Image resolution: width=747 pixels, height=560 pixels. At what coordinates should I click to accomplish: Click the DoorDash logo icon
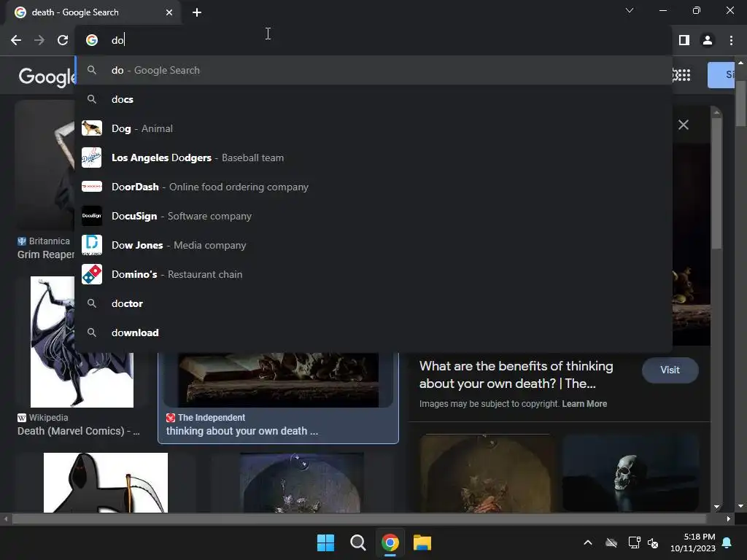(91, 187)
